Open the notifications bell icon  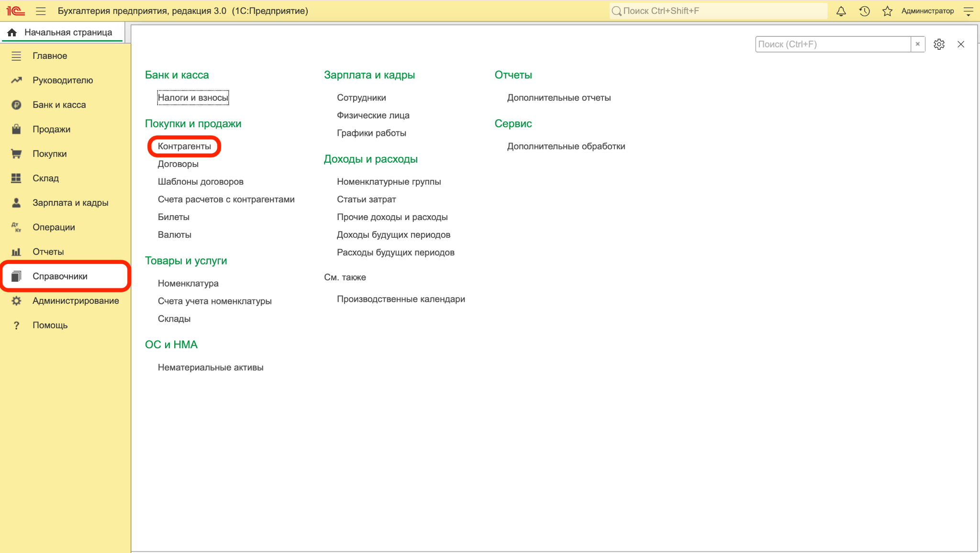point(841,11)
